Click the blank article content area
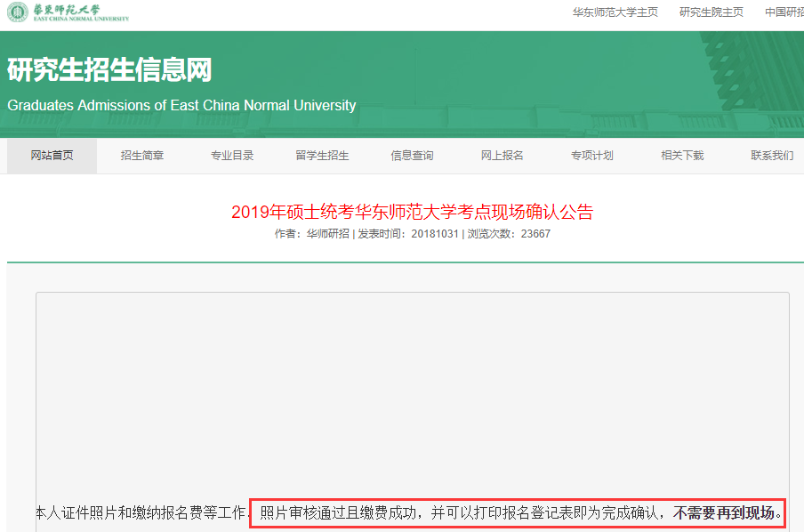804x532 pixels. pos(412,391)
